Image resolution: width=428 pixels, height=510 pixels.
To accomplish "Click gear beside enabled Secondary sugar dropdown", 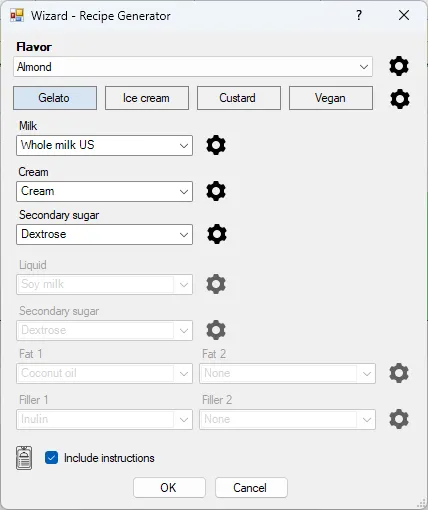I will 217,234.
